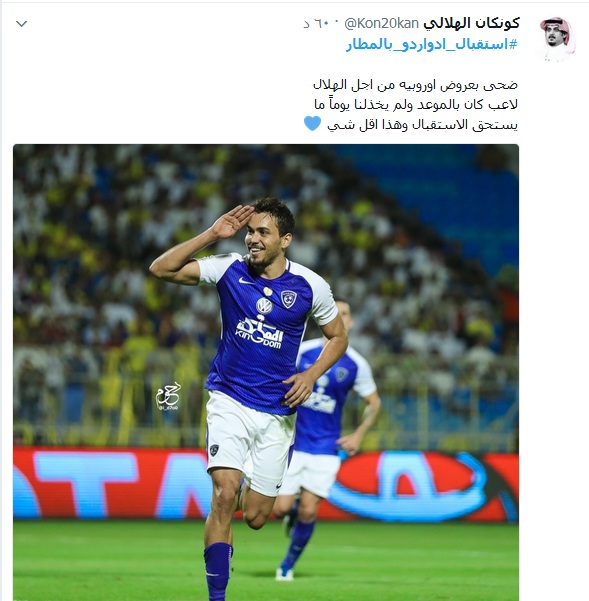The height and width of the screenshot is (601, 589).
Task: Click the Al-Hilal crest on blue jersey
Action: (289, 299)
